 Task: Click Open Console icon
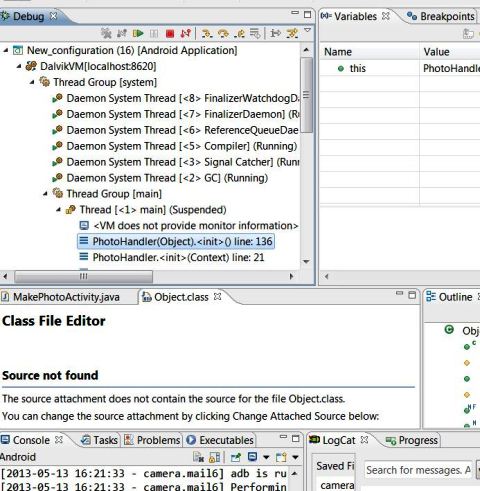tap(281, 457)
